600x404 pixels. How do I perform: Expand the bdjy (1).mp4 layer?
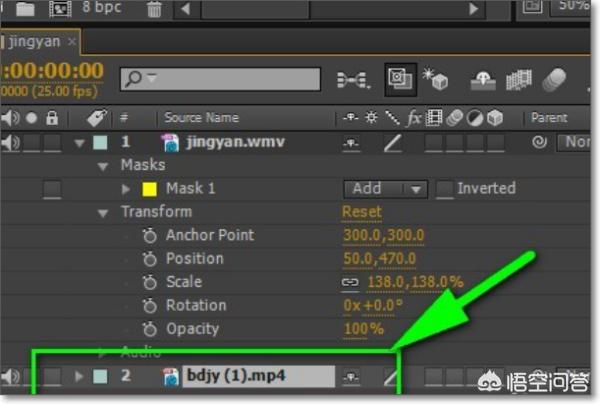(79, 376)
